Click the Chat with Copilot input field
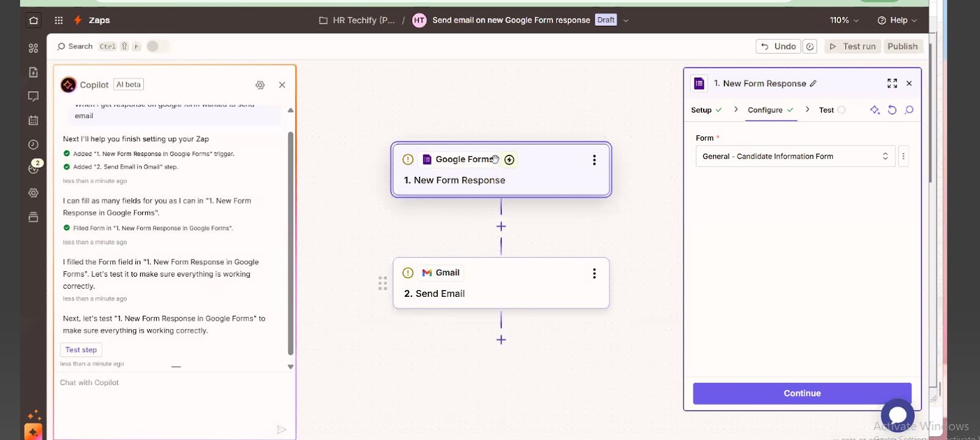The height and width of the screenshot is (440, 980). [165, 383]
